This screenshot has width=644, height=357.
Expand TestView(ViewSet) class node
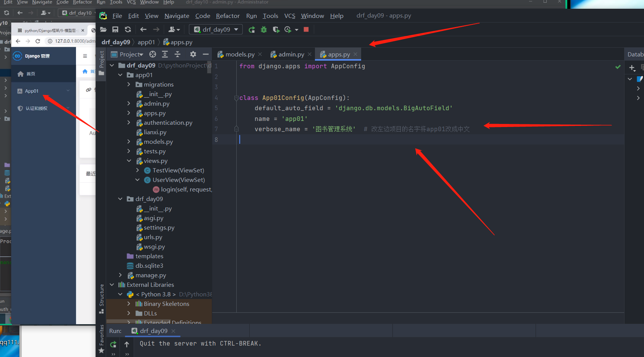[x=137, y=170]
